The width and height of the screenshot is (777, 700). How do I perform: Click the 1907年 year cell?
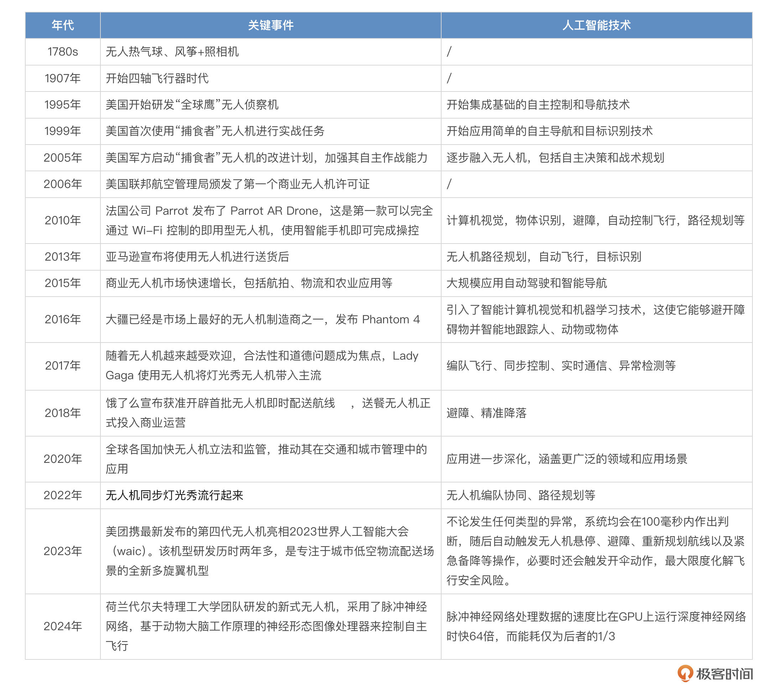coord(63,78)
